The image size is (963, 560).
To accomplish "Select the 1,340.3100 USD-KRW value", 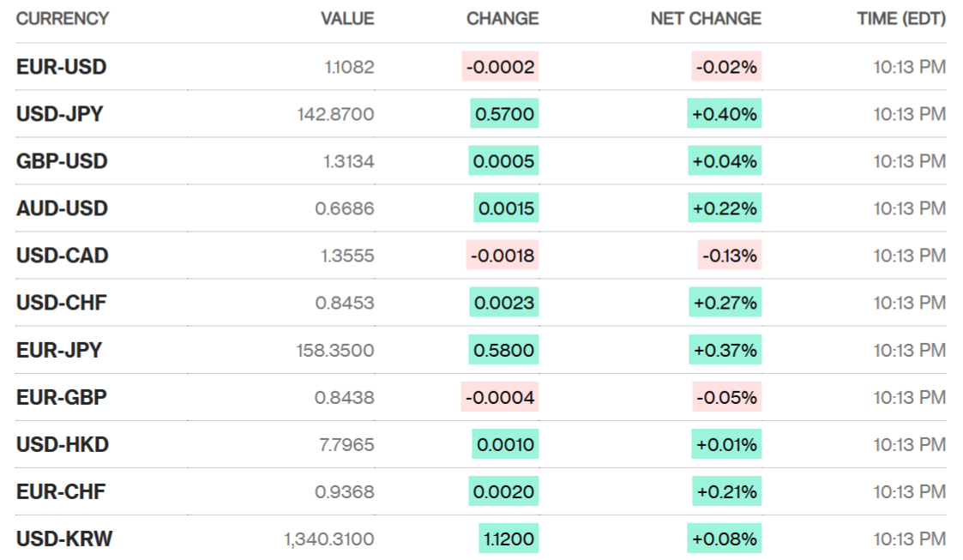I will [x=328, y=539].
